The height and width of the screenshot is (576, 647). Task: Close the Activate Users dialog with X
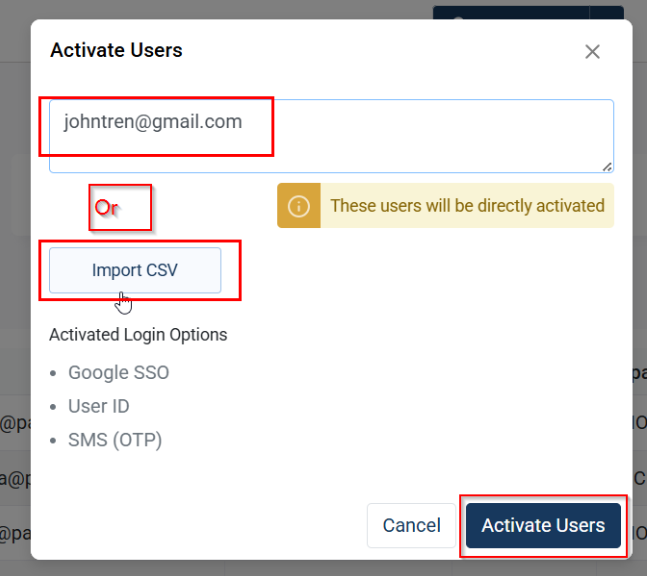coord(592,52)
